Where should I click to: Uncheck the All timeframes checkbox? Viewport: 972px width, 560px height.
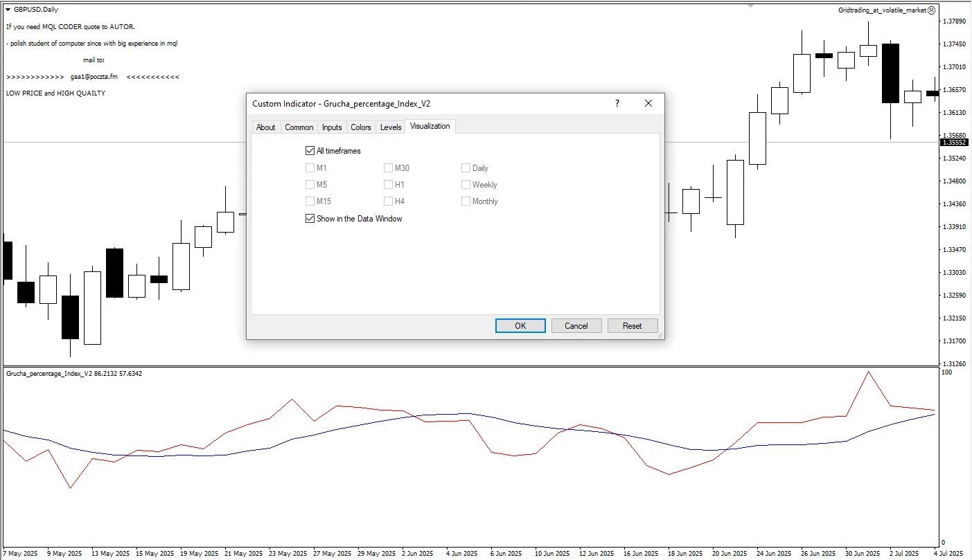(x=310, y=151)
